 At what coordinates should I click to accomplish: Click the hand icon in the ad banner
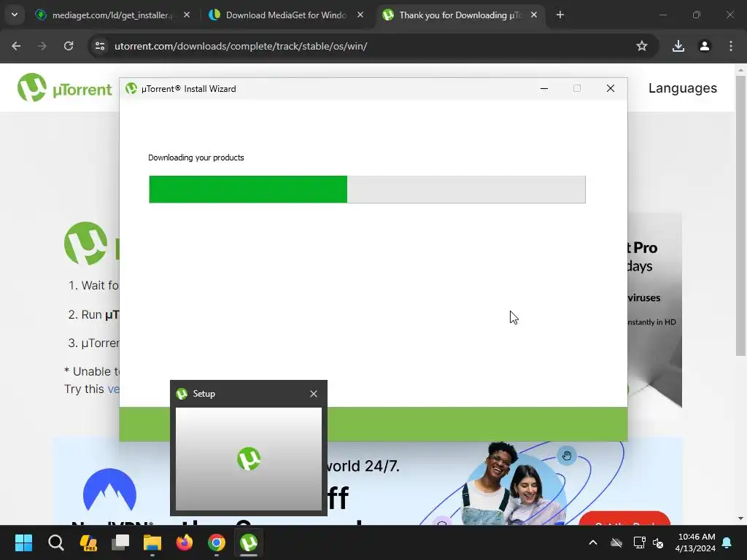pos(566,456)
